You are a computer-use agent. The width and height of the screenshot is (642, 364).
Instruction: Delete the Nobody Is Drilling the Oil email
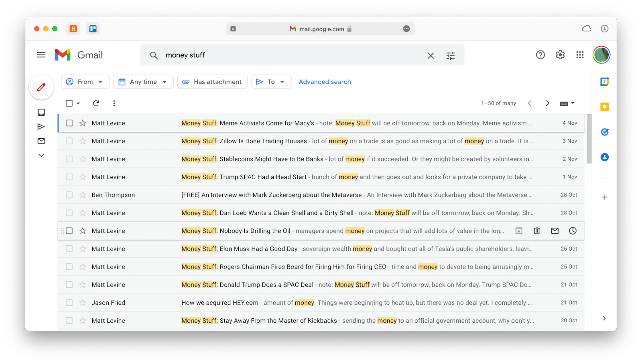pyautogui.click(x=537, y=231)
